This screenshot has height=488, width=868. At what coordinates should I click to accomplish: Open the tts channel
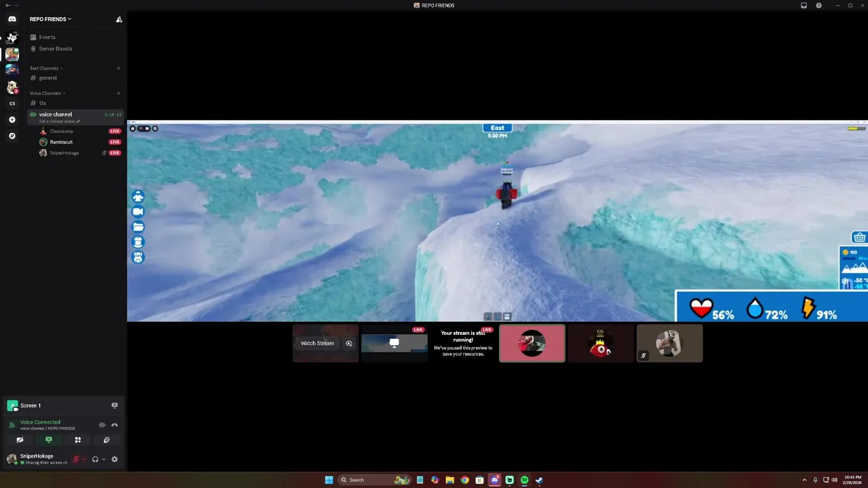75,103
